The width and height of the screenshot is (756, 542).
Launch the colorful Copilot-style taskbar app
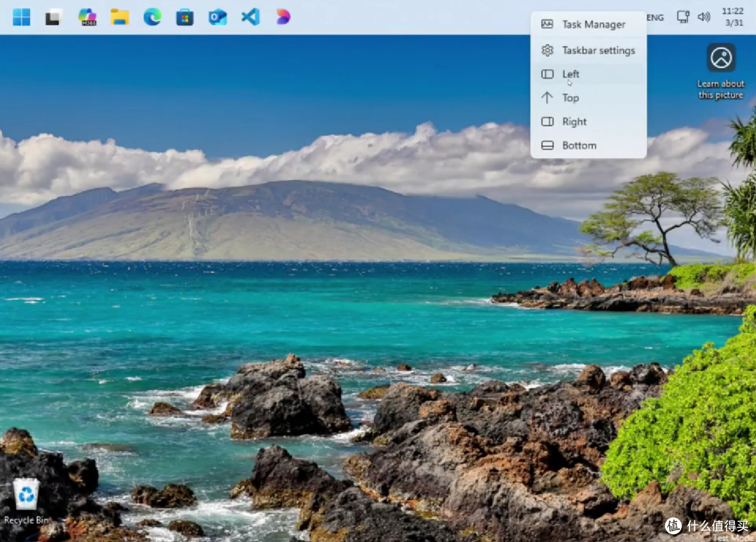click(x=283, y=18)
